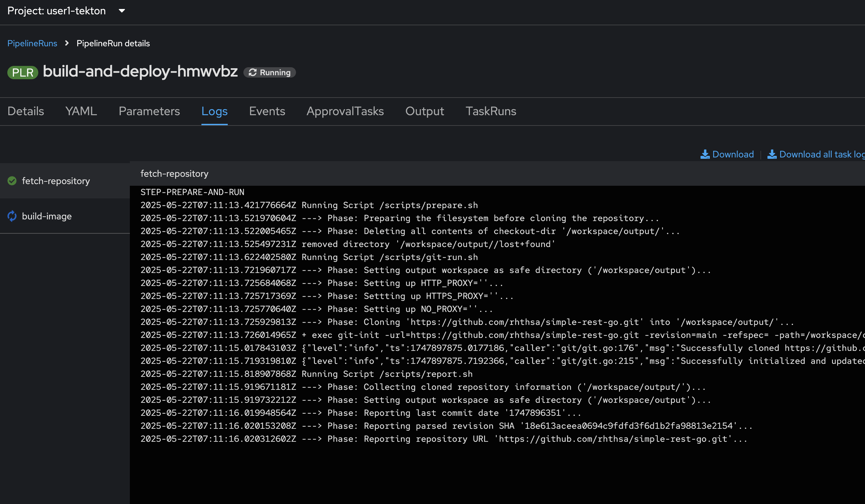Click the build-and-deploy-hmwvbz title
Viewport: 865px width, 504px height.
point(140,71)
